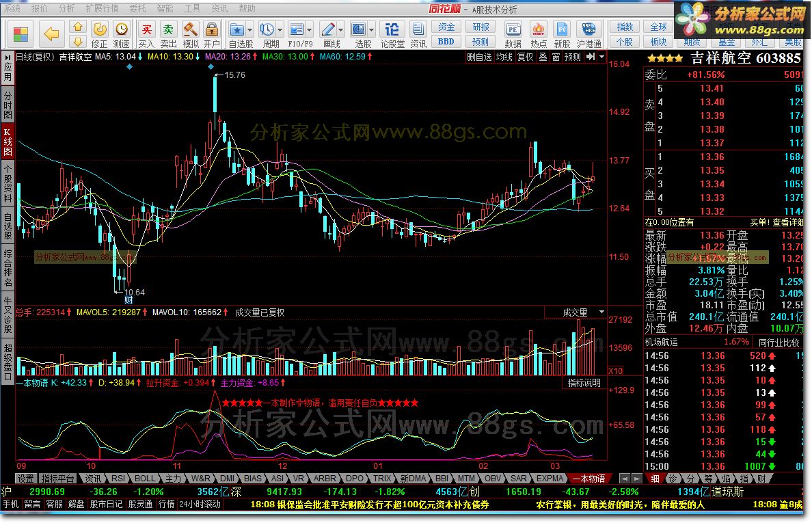Image resolution: width=812 pixels, height=523 pixels.
Task: Click the 财 marker below 10.64 low
Action: [x=128, y=300]
